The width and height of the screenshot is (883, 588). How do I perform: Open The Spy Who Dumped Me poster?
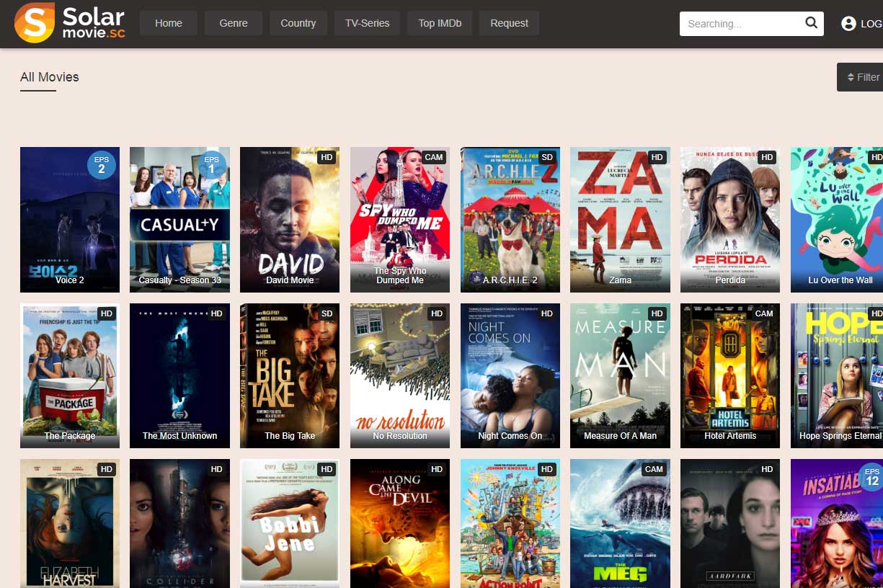[400, 220]
